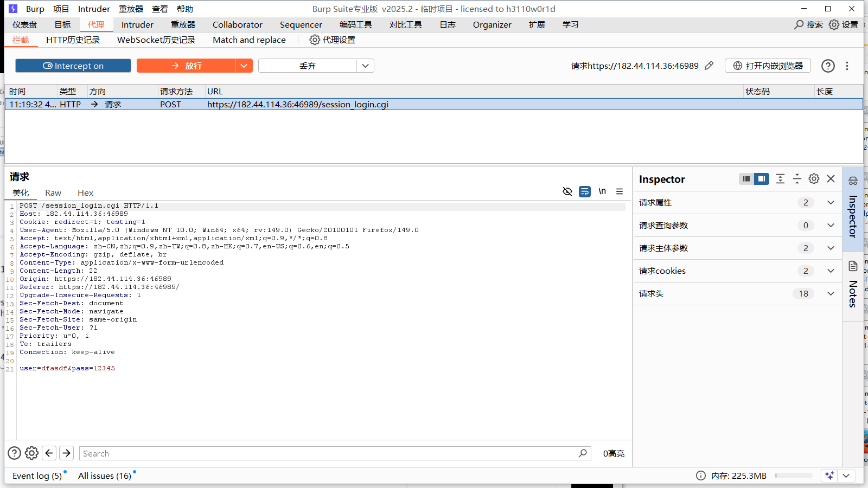
Task: Click the memory usage bar
Action: (794, 476)
